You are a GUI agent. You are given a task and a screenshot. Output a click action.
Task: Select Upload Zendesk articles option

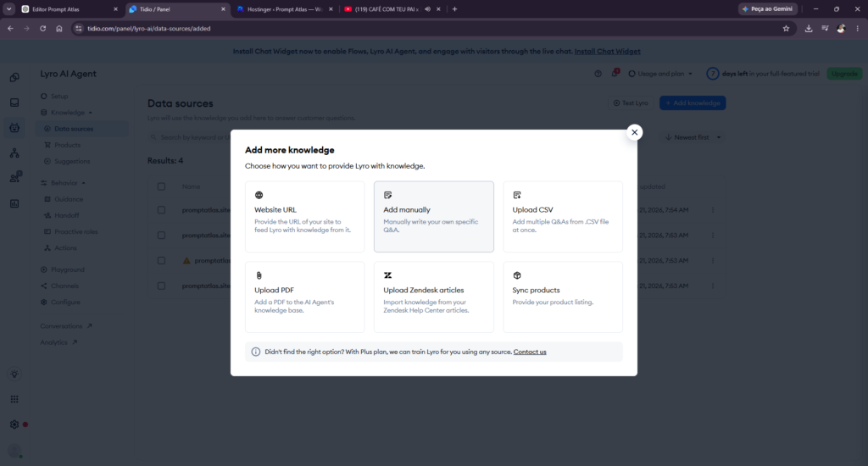pos(434,297)
